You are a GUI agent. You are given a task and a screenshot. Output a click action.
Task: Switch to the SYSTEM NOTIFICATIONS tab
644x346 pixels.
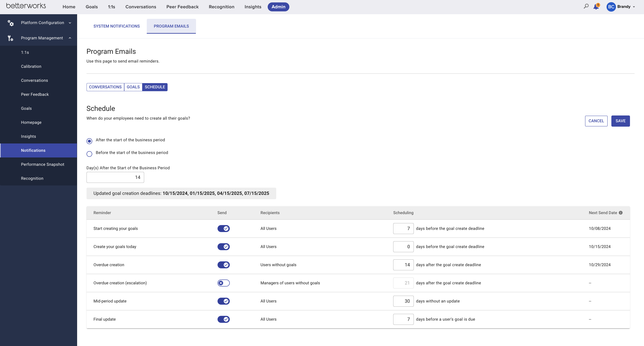[117, 26]
